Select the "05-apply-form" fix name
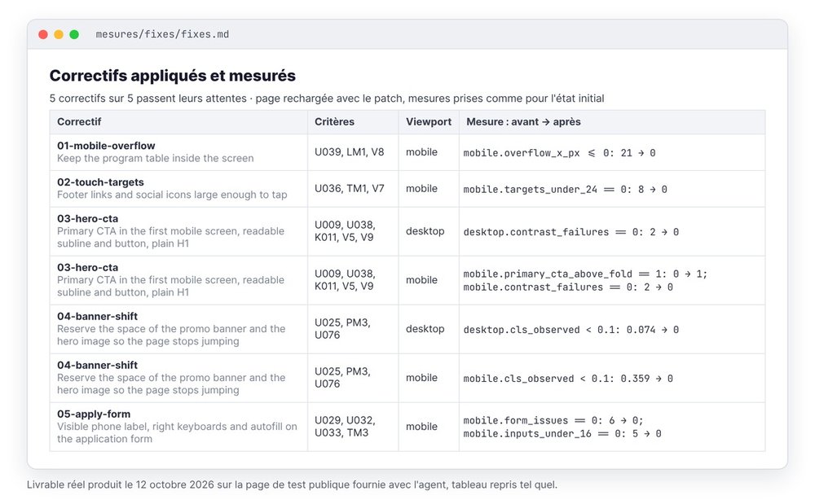Viewport: 815px width, 504px height. tap(94, 414)
